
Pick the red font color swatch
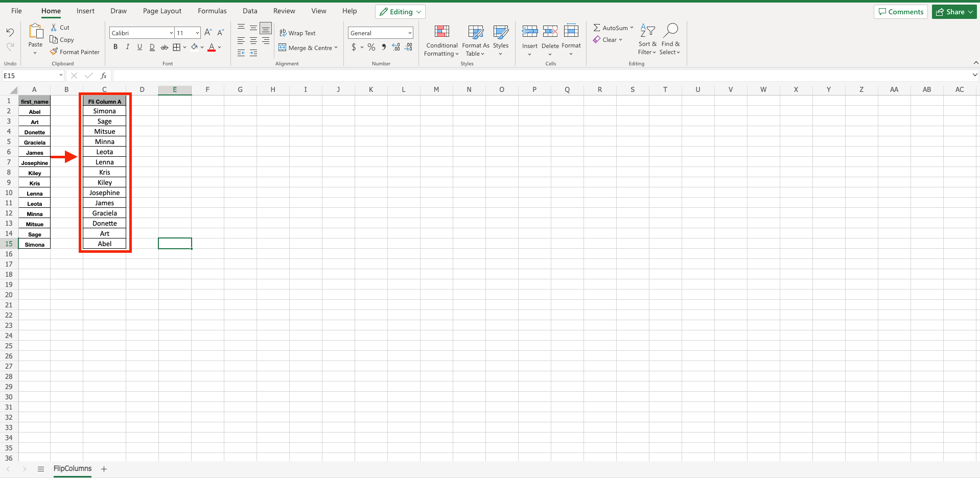[x=212, y=50]
